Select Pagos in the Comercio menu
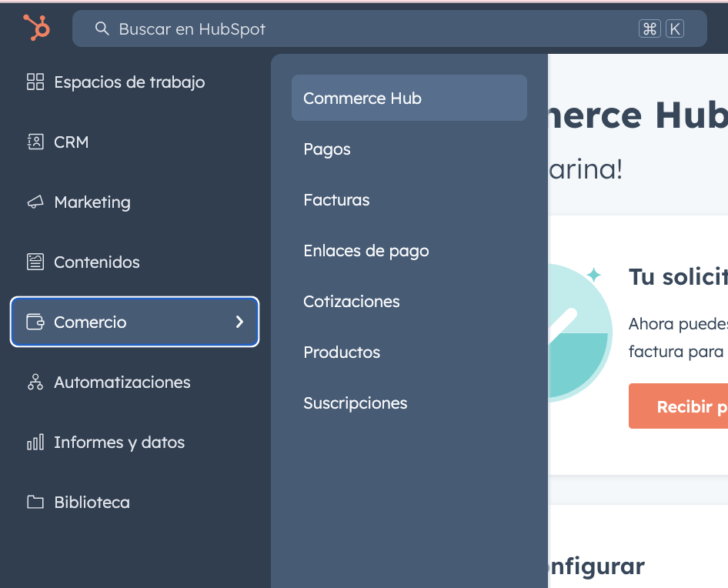Image resolution: width=728 pixels, height=588 pixels. (326, 149)
